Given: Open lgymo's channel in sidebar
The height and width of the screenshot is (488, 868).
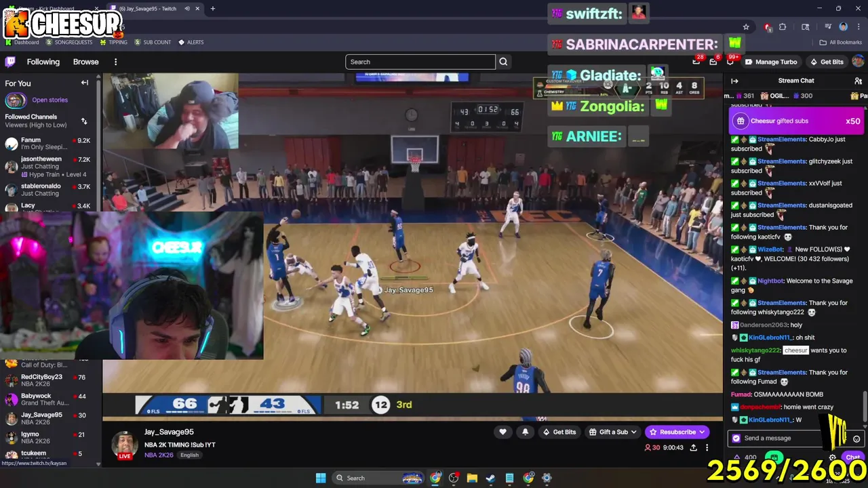Looking at the screenshot, I should coord(49,437).
